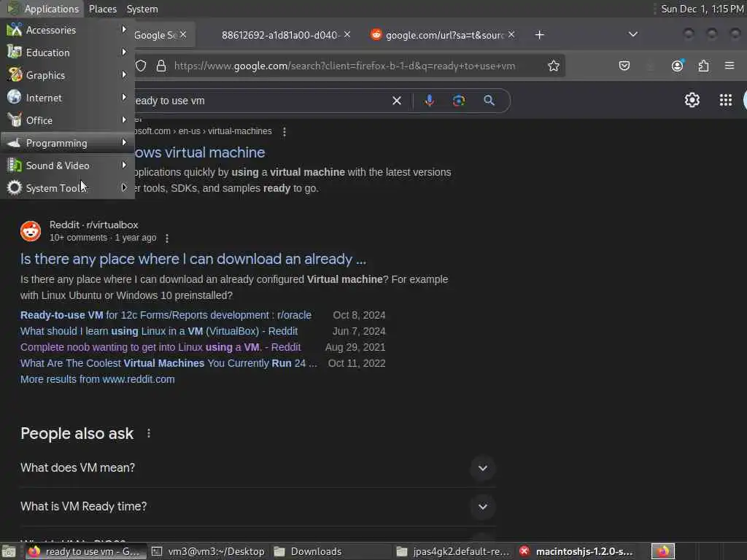This screenshot has width=747, height=560.
Task: Open the Places menu
Action: pyautogui.click(x=102, y=9)
